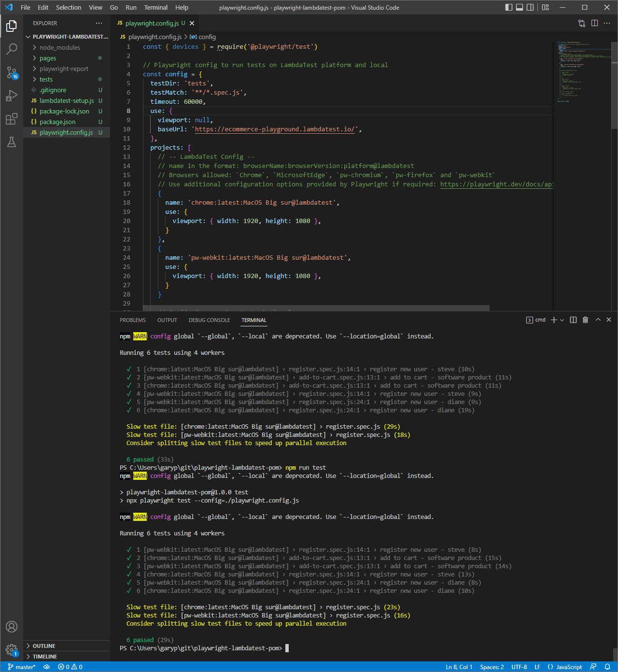Image resolution: width=618 pixels, height=672 pixels.
Task: Toggle the Panel visibility
Action: pyautogui.click(x=519, y=7)
